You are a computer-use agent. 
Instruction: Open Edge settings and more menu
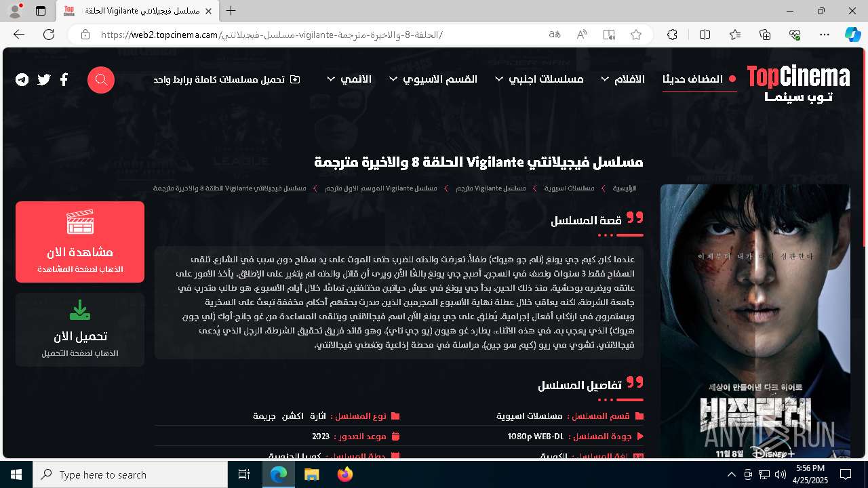click(x=825, y=35)
